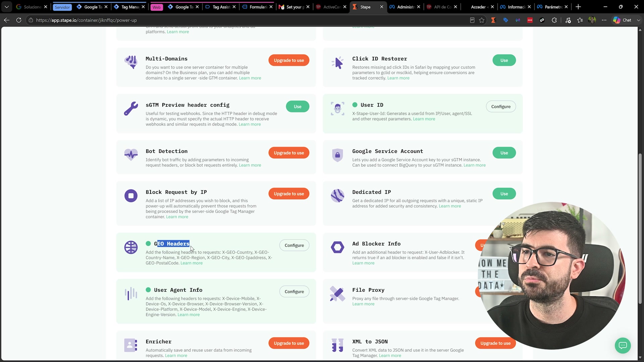The height and width of the screenshot is (362, 644).
Task: Open Learn more link for Bot Detection
Action: click(250, 165)
